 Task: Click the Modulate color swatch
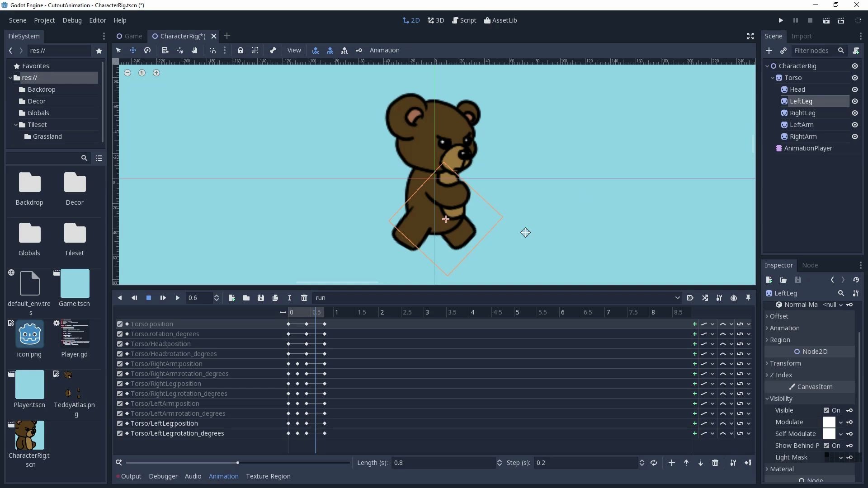829,422
